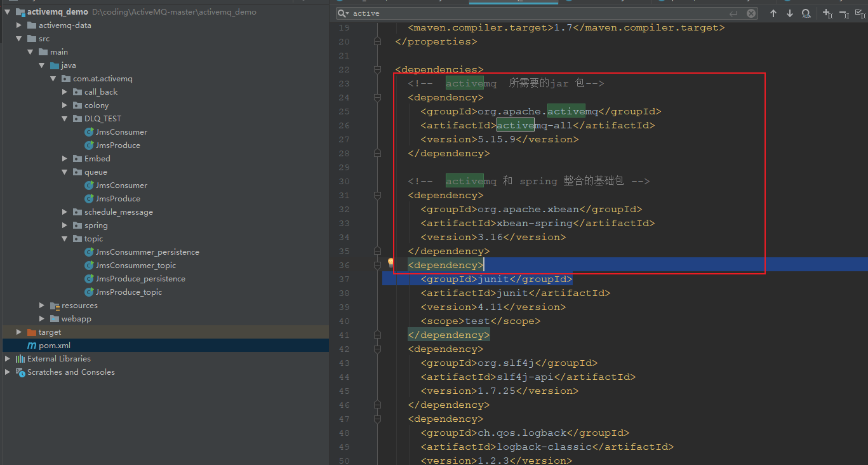Clear the search text with the X icon
868x465 pixels.
[751, 13]
